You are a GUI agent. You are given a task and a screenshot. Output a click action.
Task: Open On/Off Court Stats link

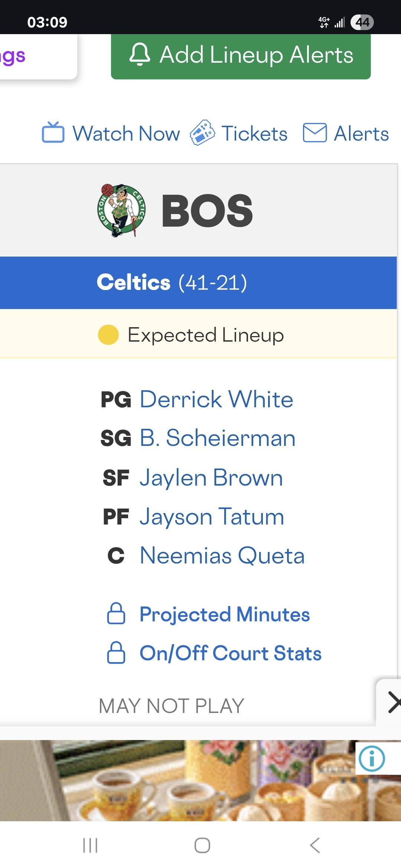(231, 653)
